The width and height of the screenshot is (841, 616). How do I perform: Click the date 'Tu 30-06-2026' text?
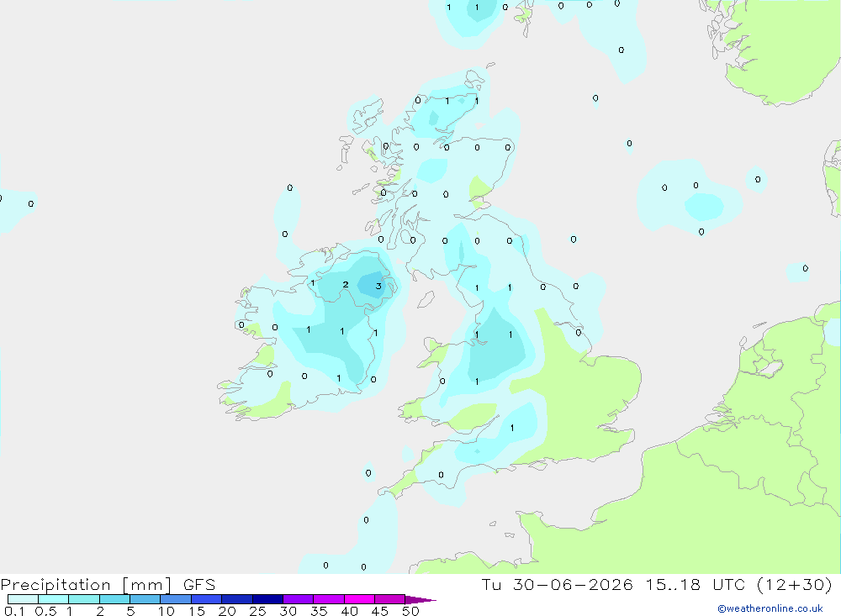[x=557, y=584]
